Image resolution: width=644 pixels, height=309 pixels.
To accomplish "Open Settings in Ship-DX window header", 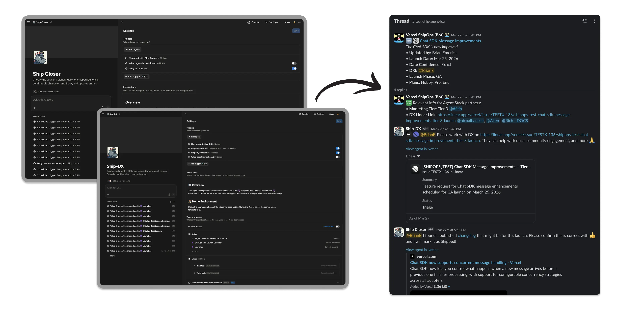I will tap(319, 114).
